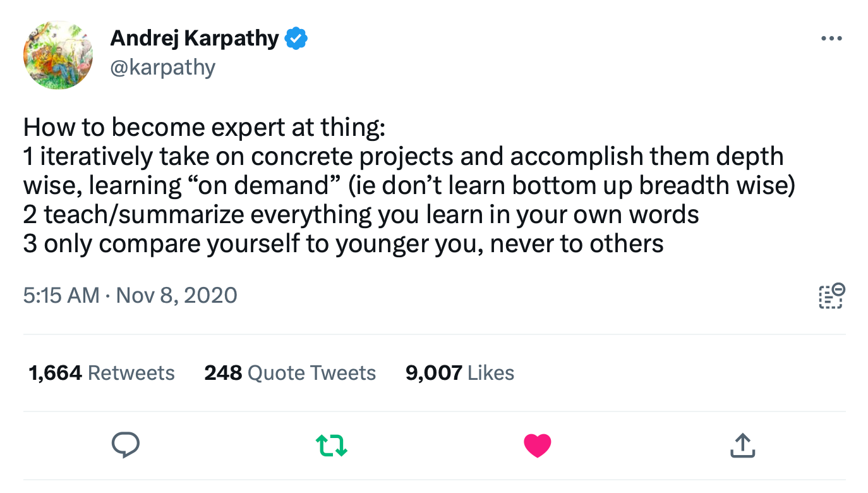
Task: View the 248 Quote Tweets
Action: click(289, 373)
